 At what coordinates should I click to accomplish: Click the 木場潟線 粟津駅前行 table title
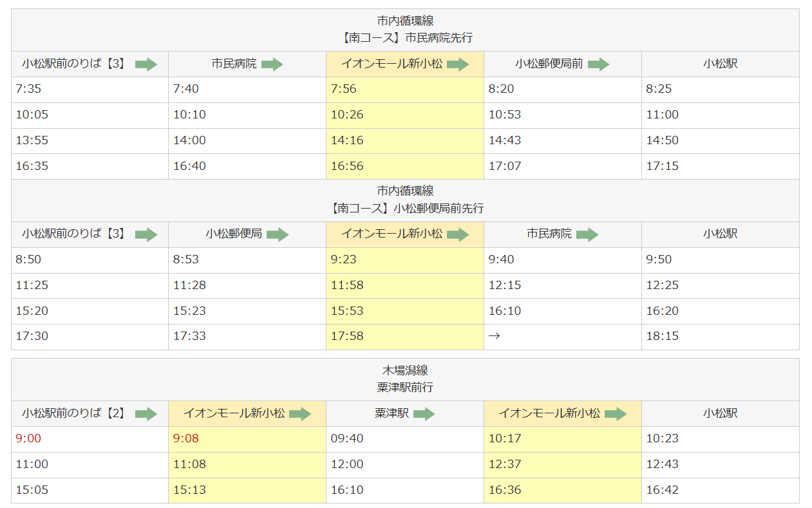405,379
